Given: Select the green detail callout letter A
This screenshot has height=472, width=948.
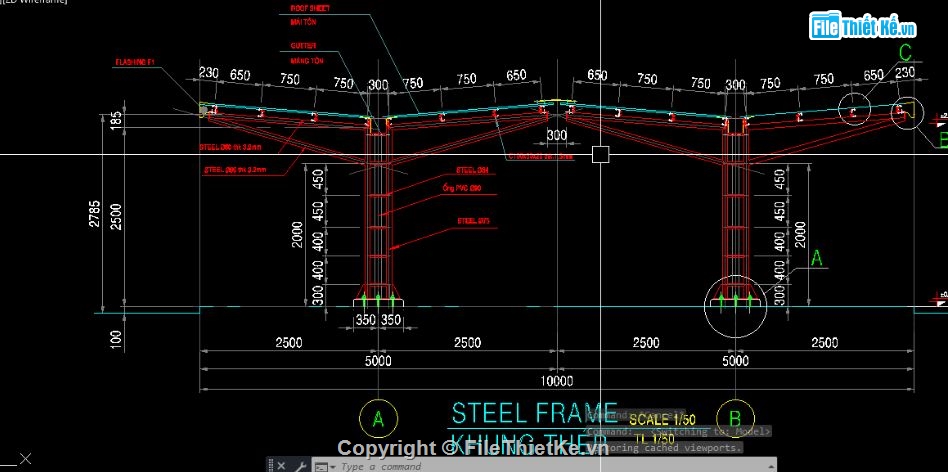Looking at the screenshot, I should (817, 259).
